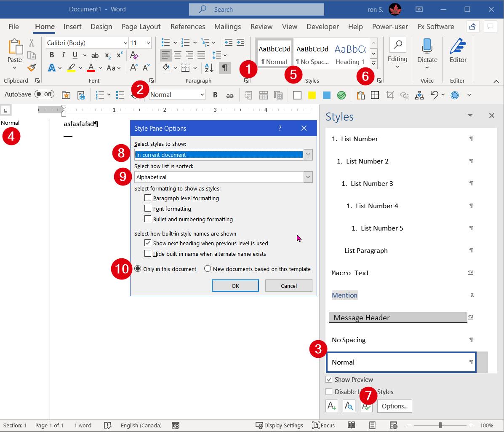Open the Editing group dropdown

point(397,67)
